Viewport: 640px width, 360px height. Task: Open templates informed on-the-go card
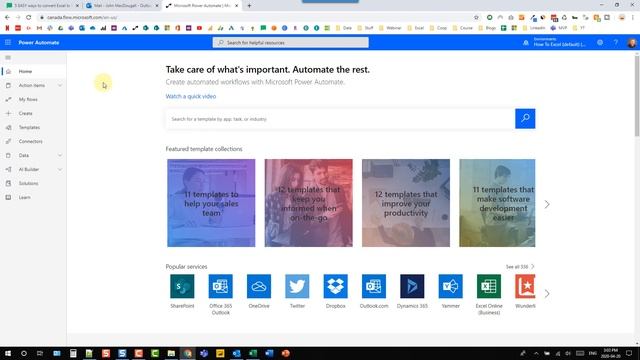pos(308,203)
